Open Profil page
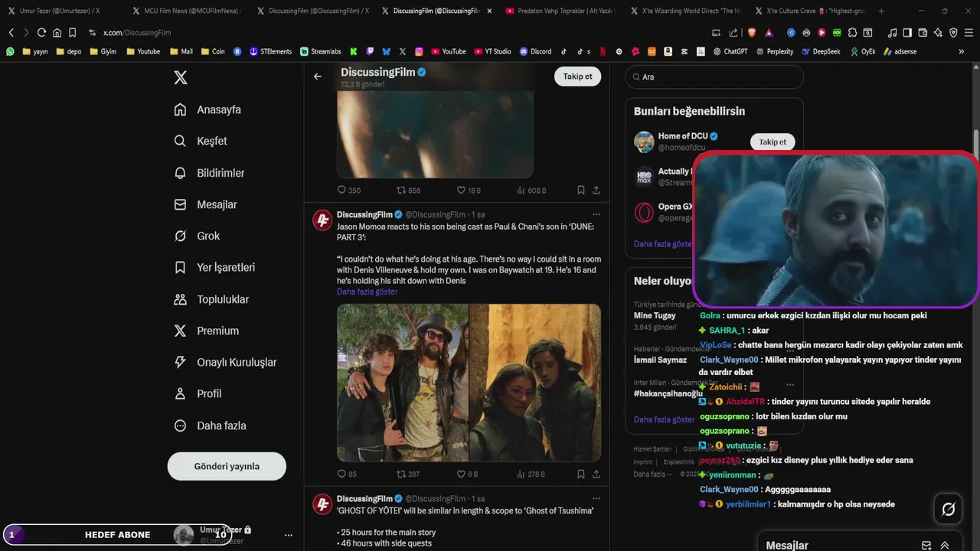This screenshot has width=980, height=551. pos(198,393)
